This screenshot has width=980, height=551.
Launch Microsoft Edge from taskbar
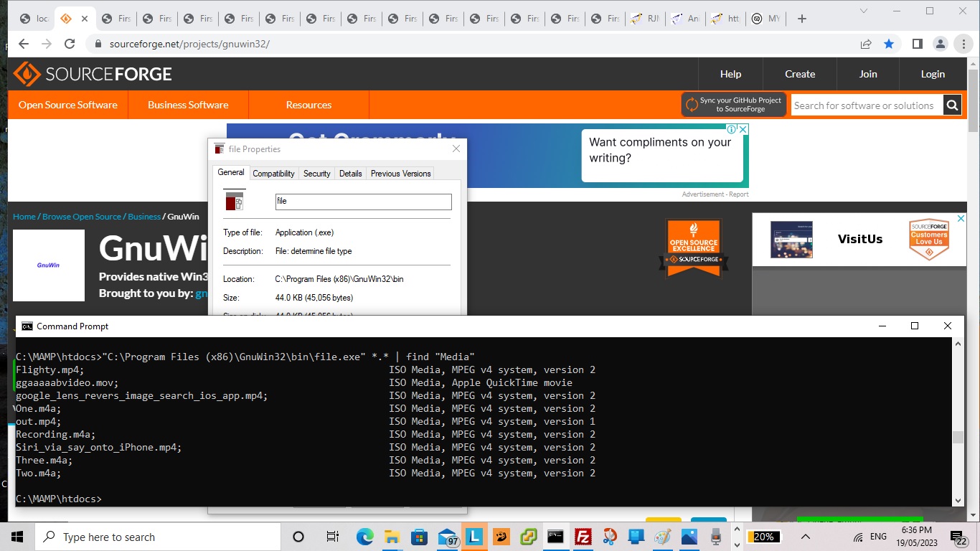[365, 537]
